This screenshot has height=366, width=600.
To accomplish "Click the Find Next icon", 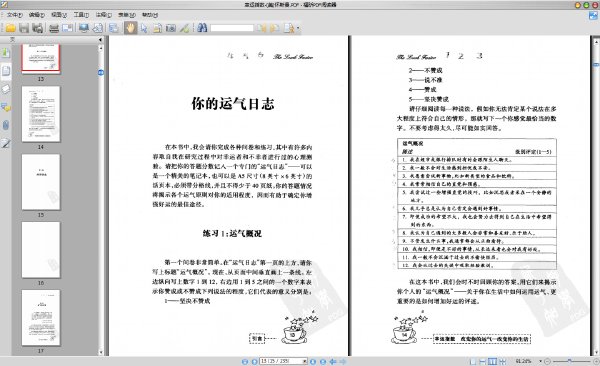I will [275, 28].
